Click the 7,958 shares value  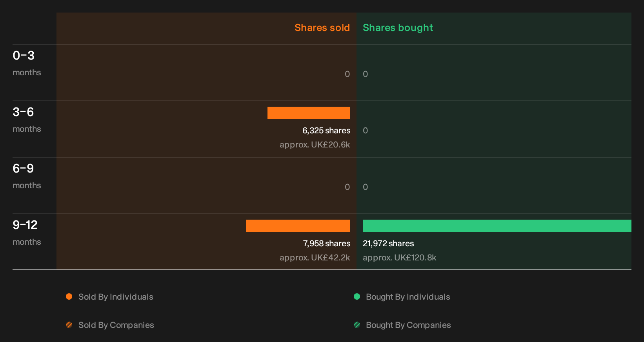[327, 244]
